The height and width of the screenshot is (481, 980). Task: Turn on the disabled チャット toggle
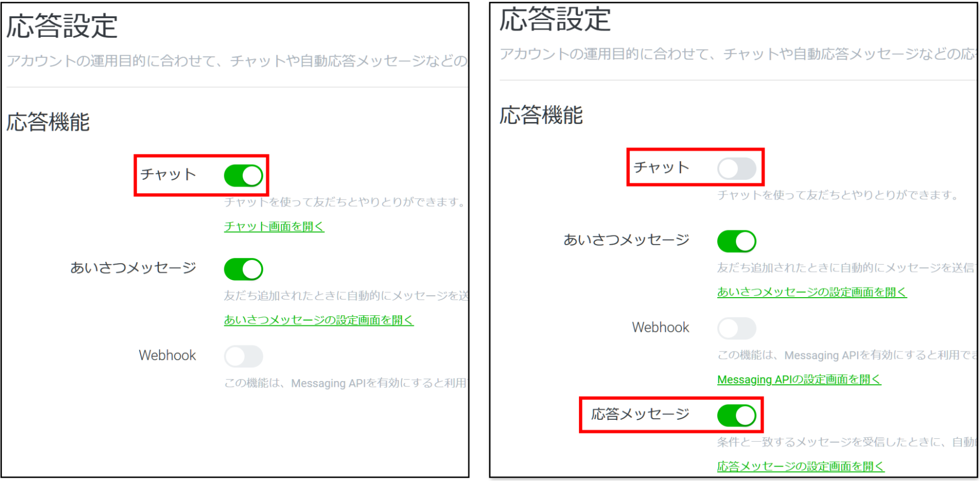point(736,169)
